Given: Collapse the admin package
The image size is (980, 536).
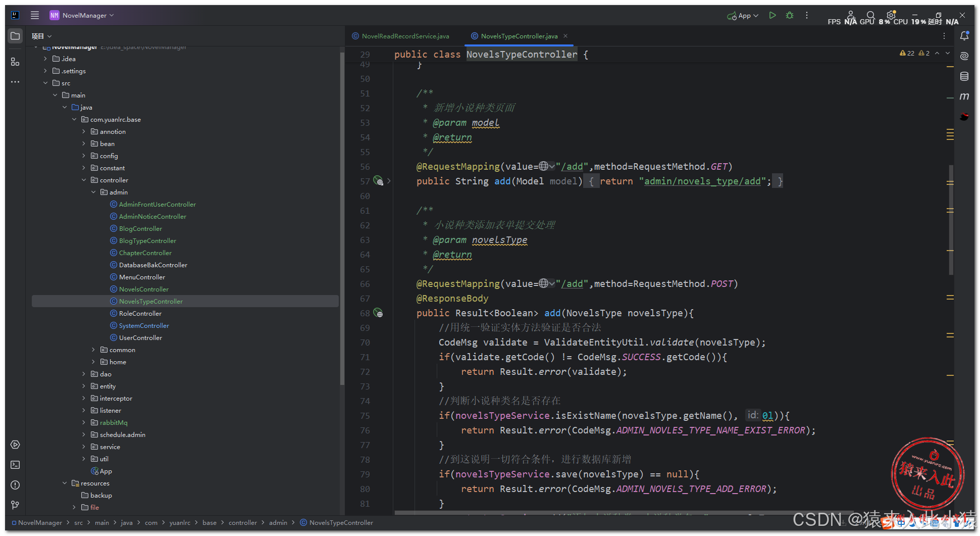Looking at the screenshot, I should click(x=93, y=192).
